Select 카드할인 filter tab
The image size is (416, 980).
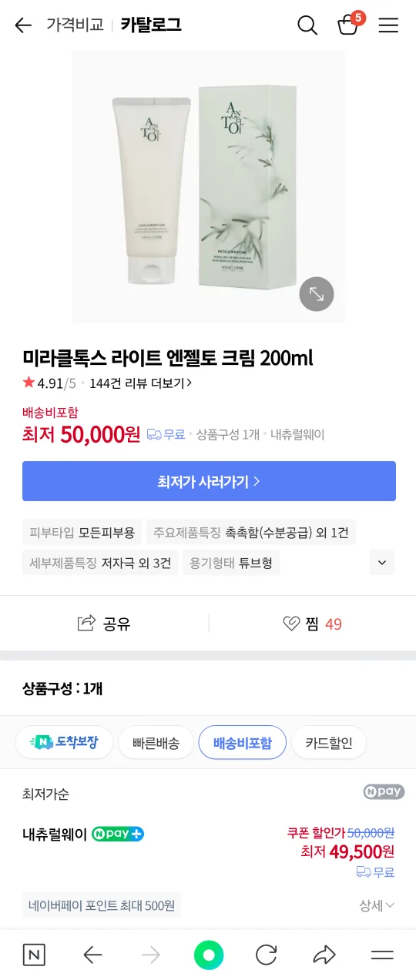[x=329, y=742]
